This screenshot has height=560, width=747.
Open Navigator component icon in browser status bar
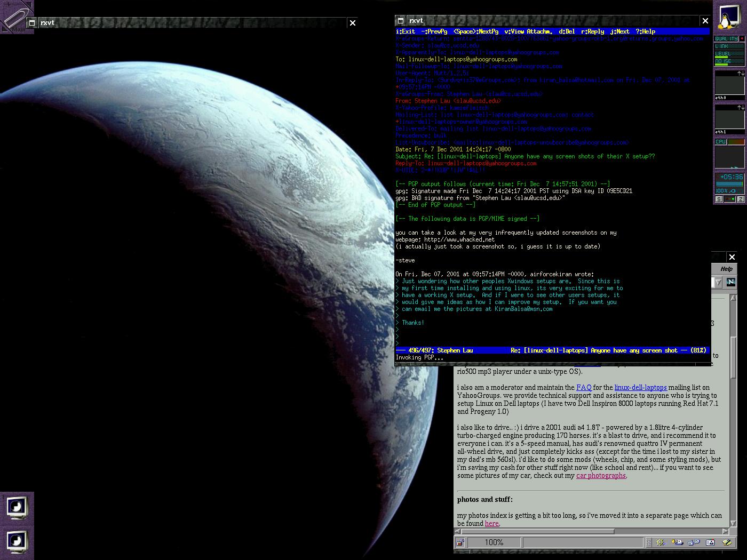(x=661, y=542)
